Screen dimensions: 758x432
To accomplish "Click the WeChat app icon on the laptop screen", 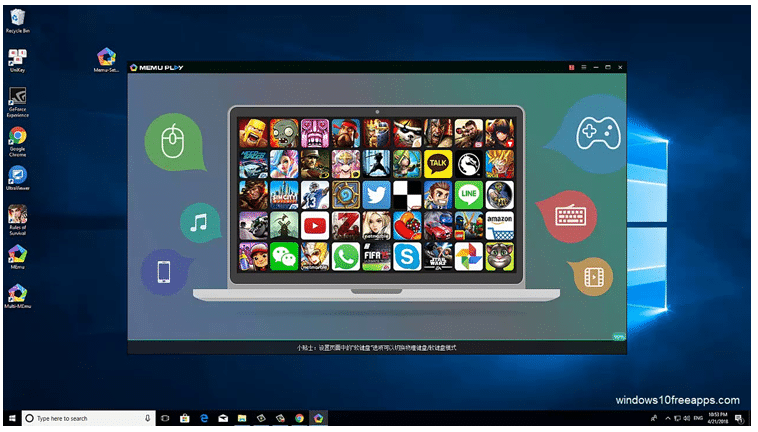I will [x=284, y=257].
